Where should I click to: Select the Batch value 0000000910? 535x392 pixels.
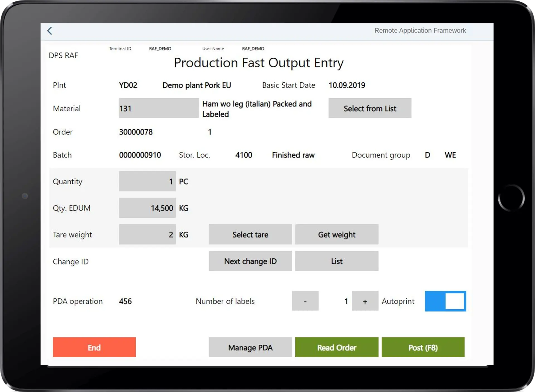tap(140, 155)
